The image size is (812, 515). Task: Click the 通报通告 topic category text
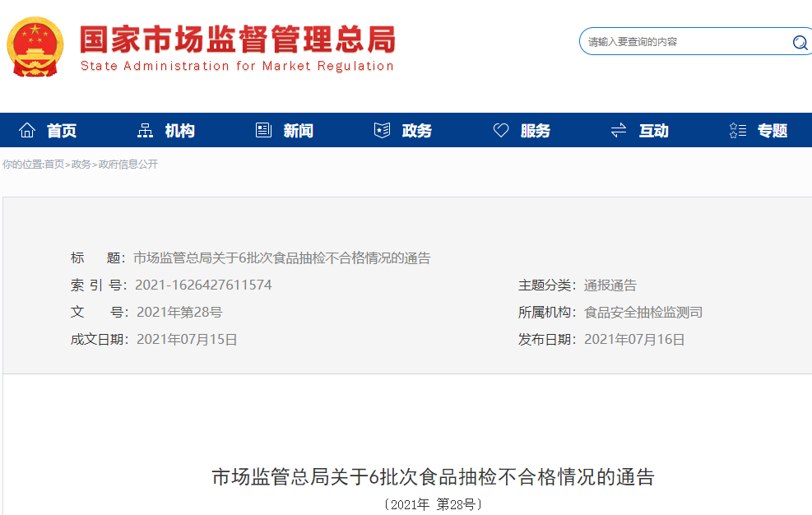coord(610,285)
